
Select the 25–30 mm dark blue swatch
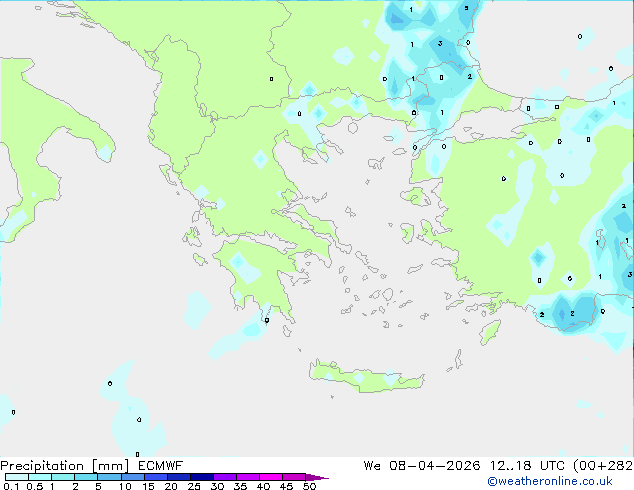[202, 477]
